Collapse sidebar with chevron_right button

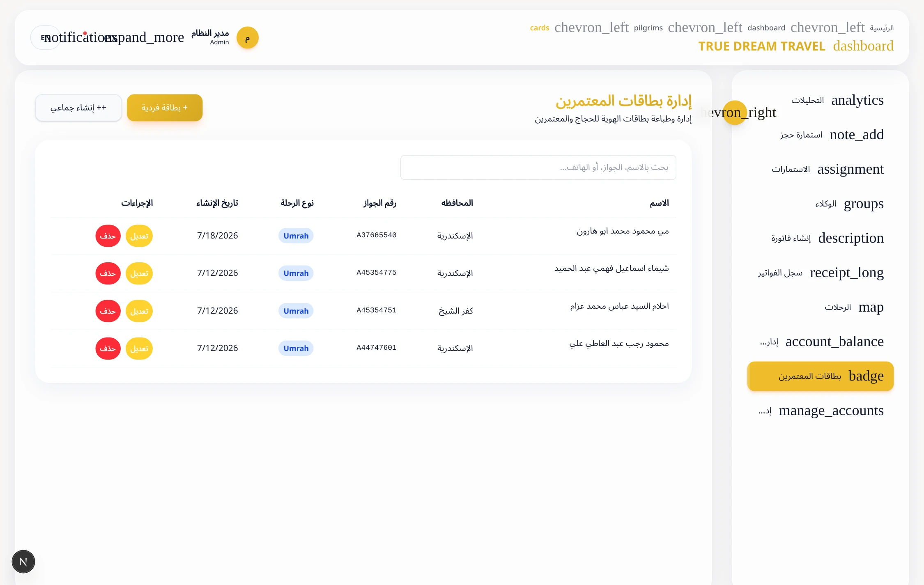735,112
